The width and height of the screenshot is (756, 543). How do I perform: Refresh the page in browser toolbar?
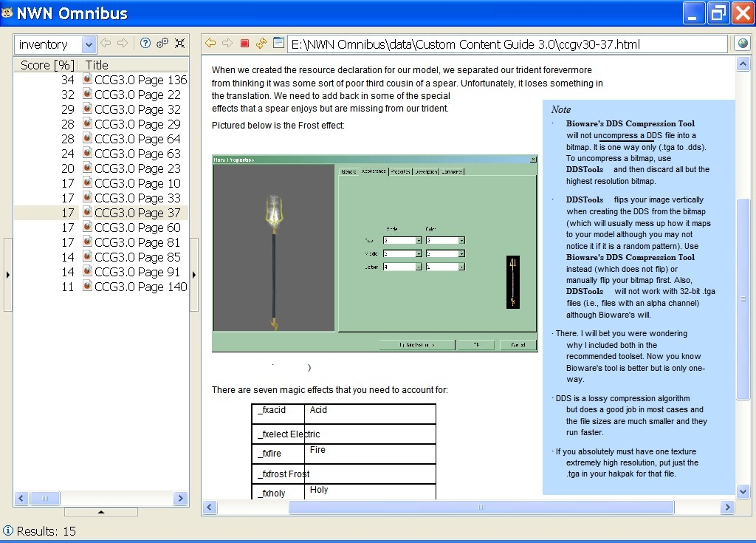tap(261, 44)
